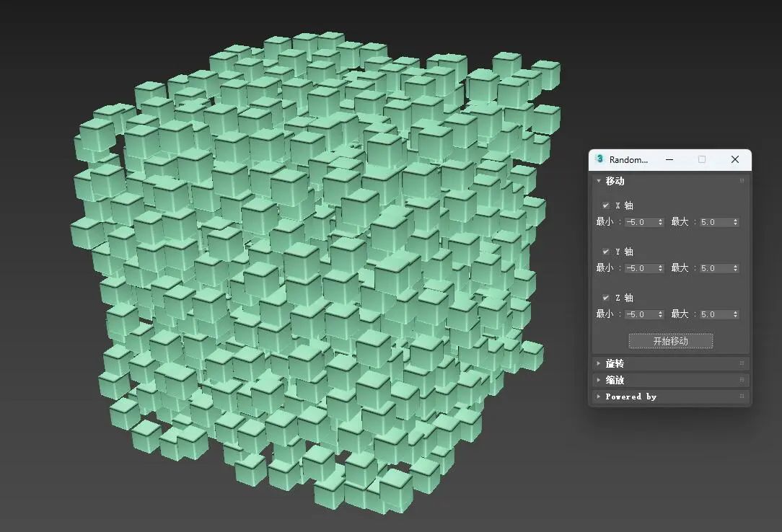This screenshot has height=532, width=782.
Task: Uncheck the Y 轴 checkbox
Action: point(605,252)
